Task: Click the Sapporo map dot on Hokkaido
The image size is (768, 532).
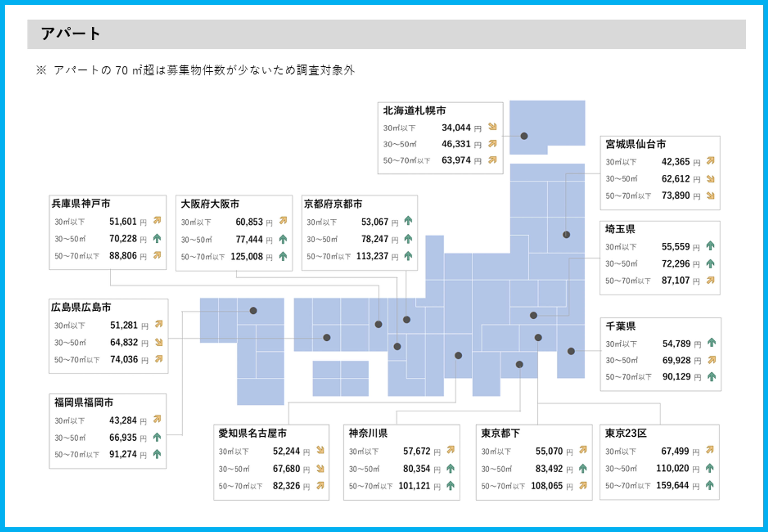Action: tap(524, 136)
